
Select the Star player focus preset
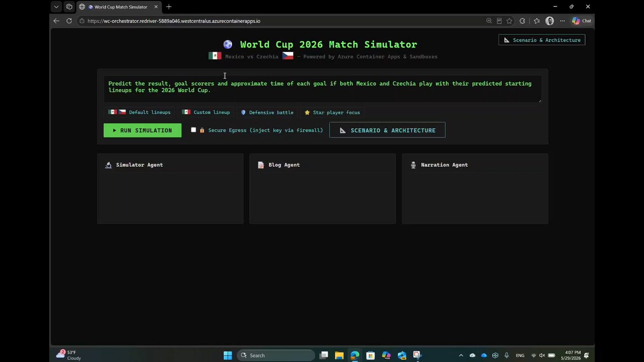(x=332, y=112)
